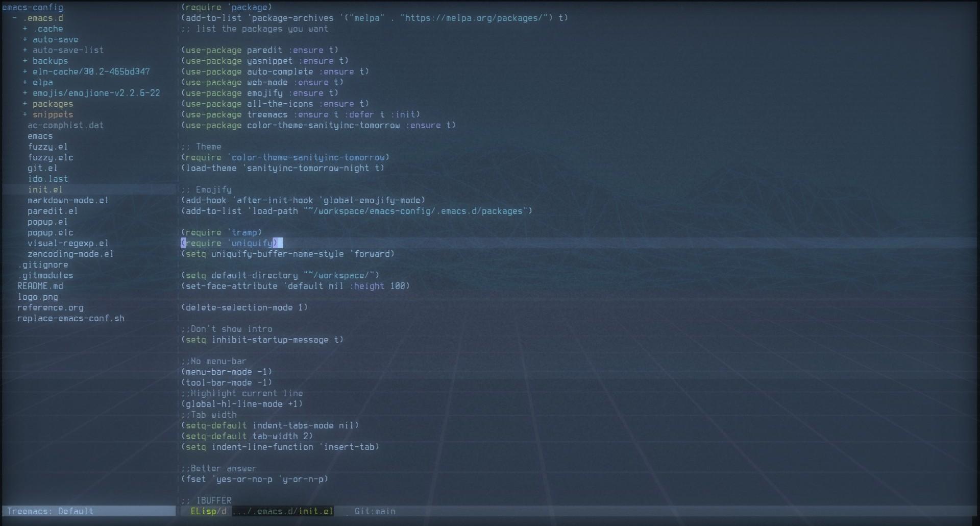Image resolution: width=980 pixels, height=526 pixels.
Task: Click the use-package web-mode line
Action: click(262, 82)
